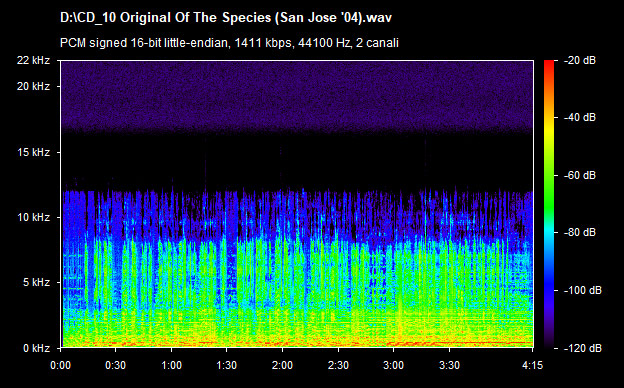Click the 0:00 time axis label
624x388 pixels.
[60, 365]
